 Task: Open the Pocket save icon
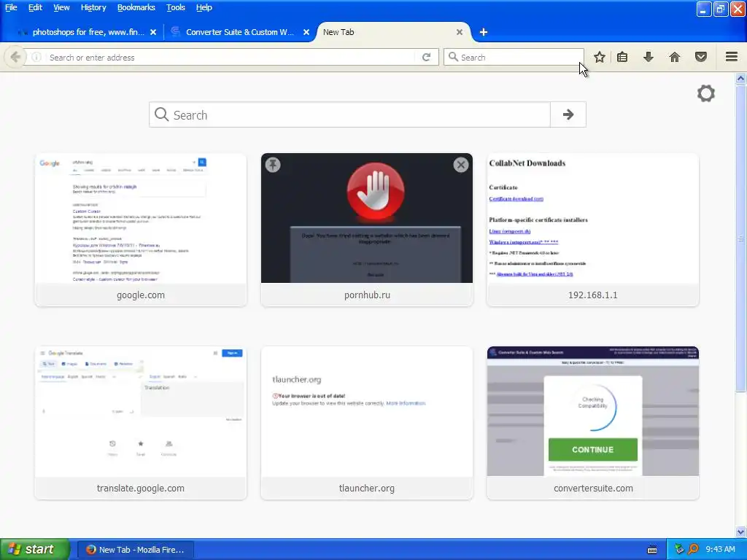point(701,57)
